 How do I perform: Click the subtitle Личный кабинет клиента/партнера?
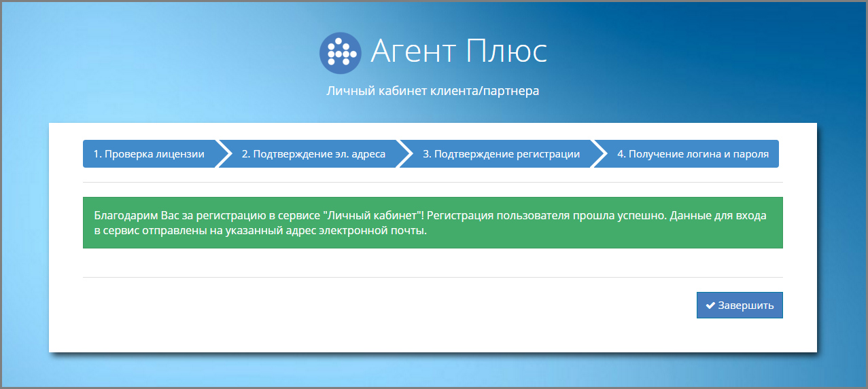coord(433,91)
